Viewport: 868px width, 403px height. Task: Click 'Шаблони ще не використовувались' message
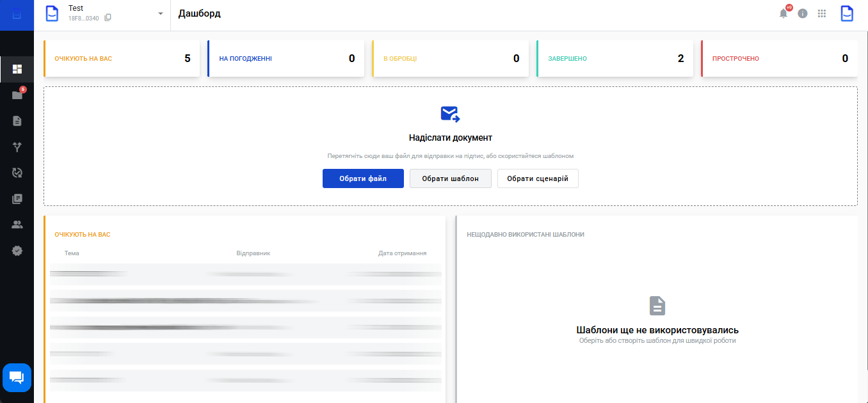click(657, 330)
